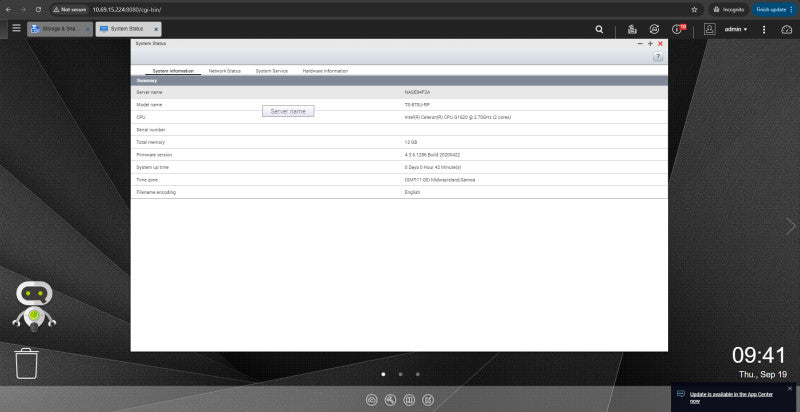Click the 'System up time' row label

click(153, 167)
